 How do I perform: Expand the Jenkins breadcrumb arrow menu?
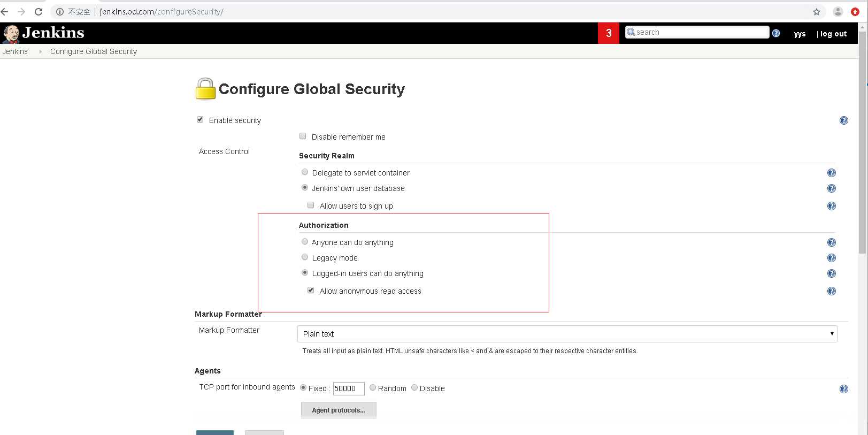(40, 52)
